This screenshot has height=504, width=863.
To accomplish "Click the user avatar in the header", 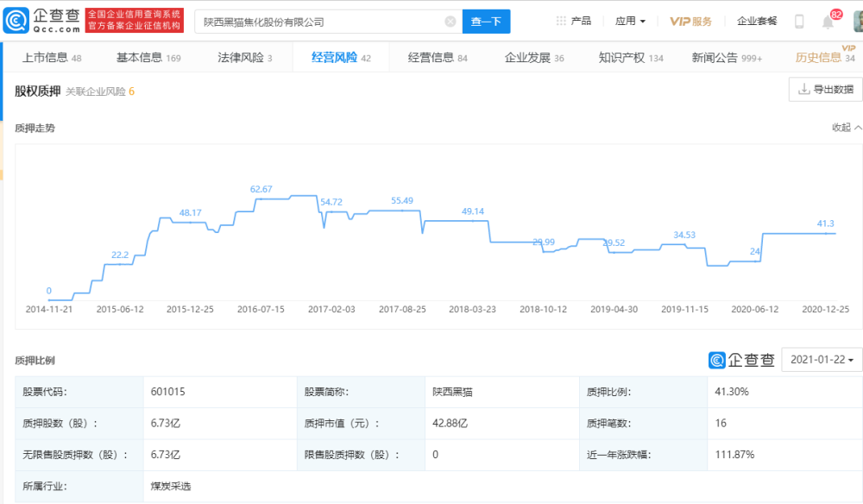I will pyautogui.click(x=858, y=21).
